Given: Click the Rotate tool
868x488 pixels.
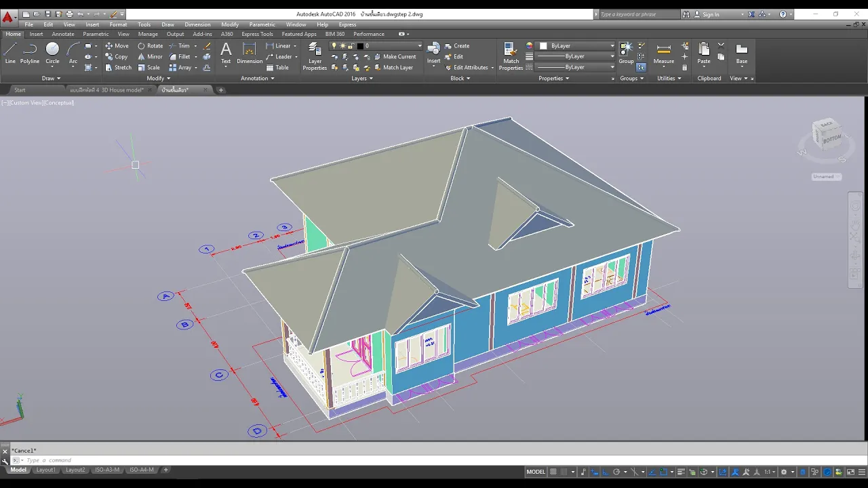Looking at the screenshot, I should tap(151, 46).
